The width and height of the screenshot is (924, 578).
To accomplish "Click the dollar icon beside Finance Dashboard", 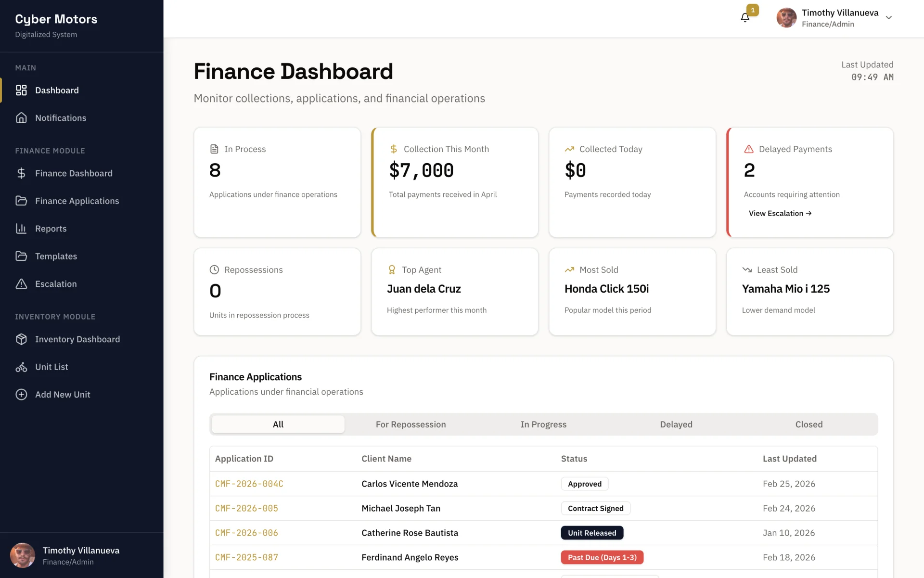I will click(x=21, y=173).
